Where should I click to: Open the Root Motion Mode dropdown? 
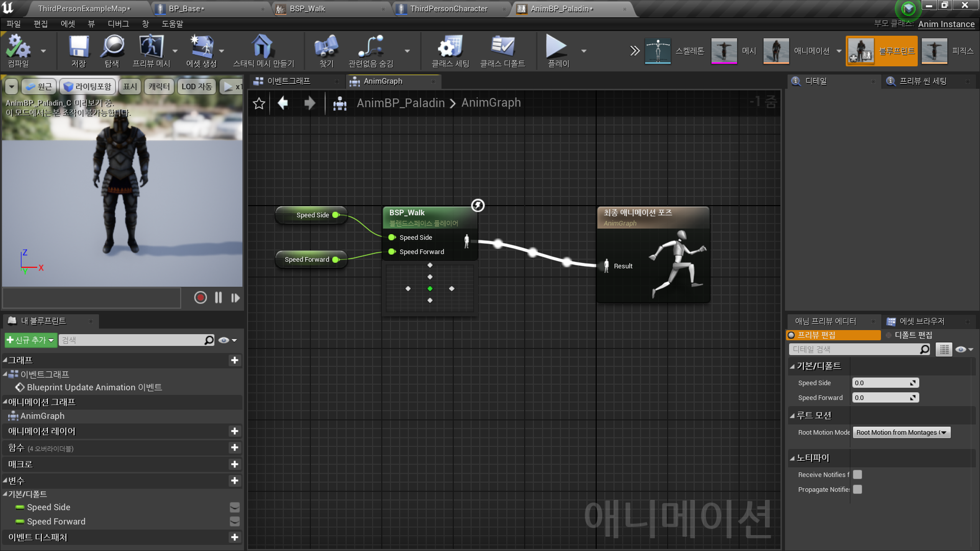pyautogui.click(x=901, y=432)
